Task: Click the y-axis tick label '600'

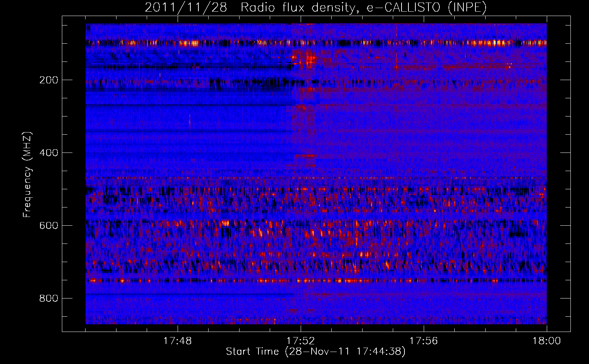Action: click(x=49, y=226)
